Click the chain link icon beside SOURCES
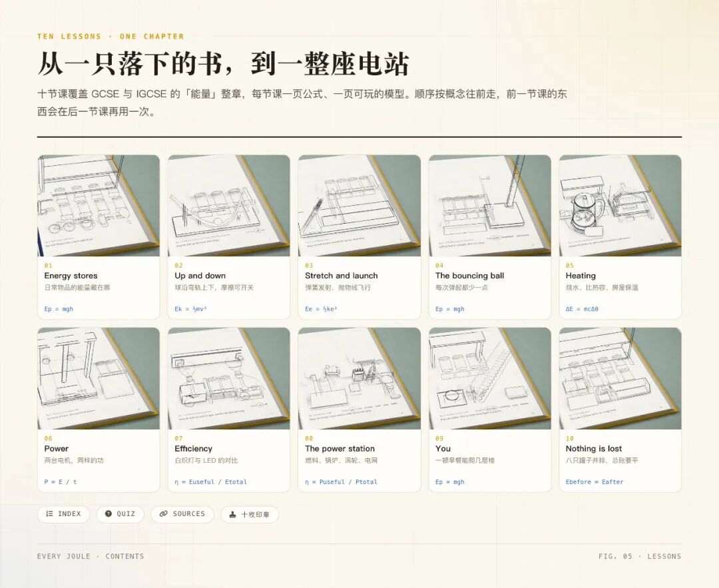The image size is (719, 588). coord(163,513)
